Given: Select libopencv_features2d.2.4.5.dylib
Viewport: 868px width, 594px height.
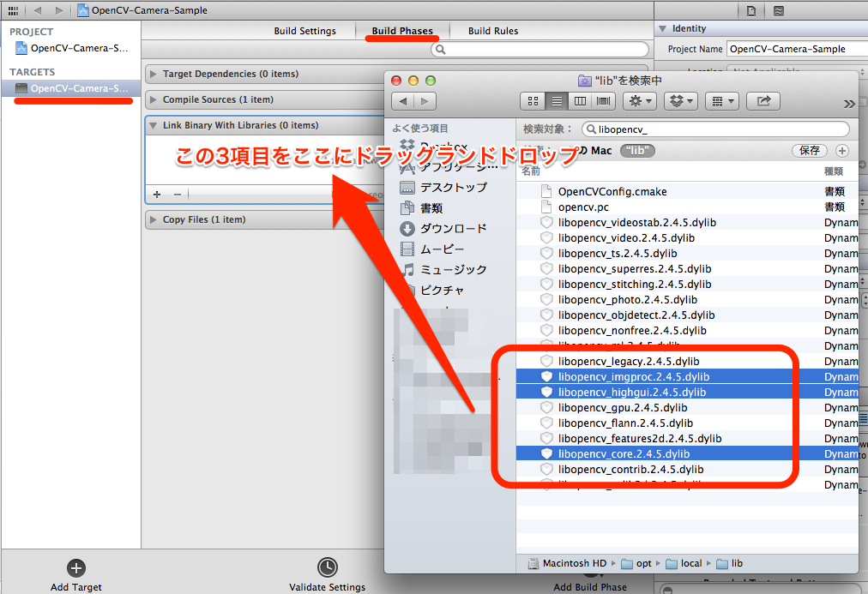Looking at the screenshot, I should [x=687, y=439].
